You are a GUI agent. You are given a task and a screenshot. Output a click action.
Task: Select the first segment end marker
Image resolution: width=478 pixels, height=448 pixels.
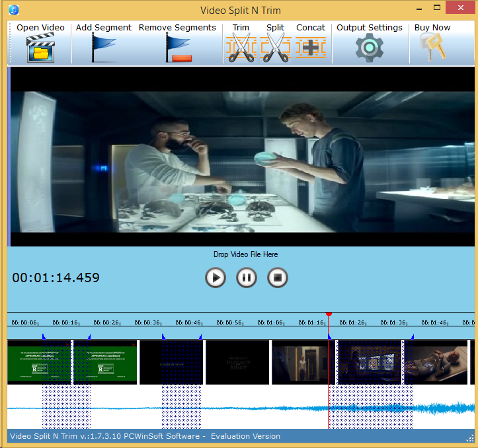[89, 336]
